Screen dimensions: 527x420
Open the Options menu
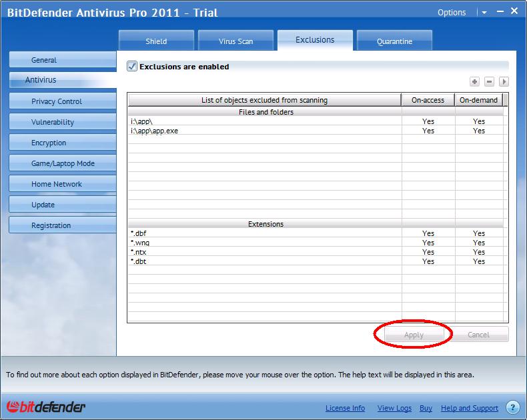[x=452, y=13]
